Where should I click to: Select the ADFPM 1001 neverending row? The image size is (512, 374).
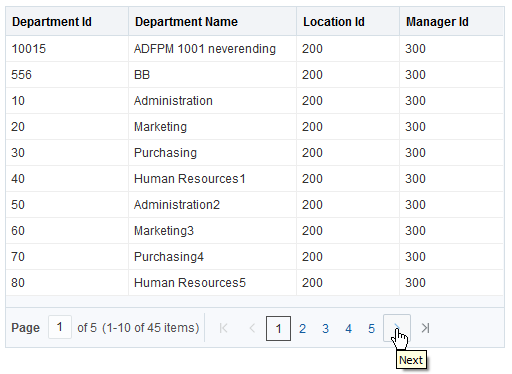(255, 49)
